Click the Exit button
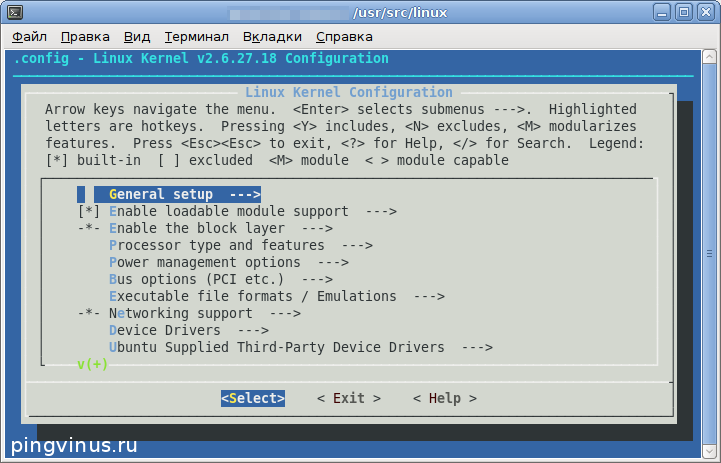721x463 pixels. click(x=349, y=398)
